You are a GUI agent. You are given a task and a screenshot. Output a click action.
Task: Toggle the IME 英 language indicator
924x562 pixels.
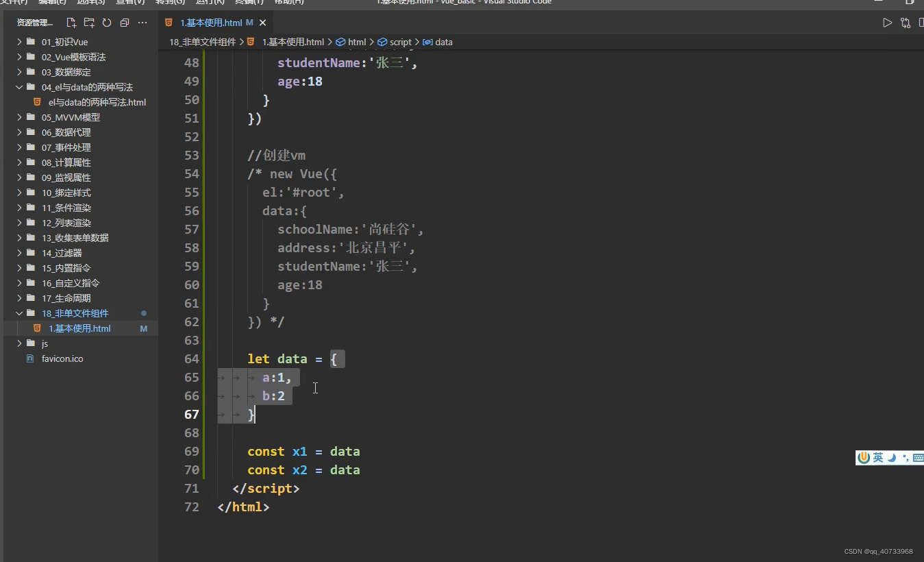click(877, 458)
